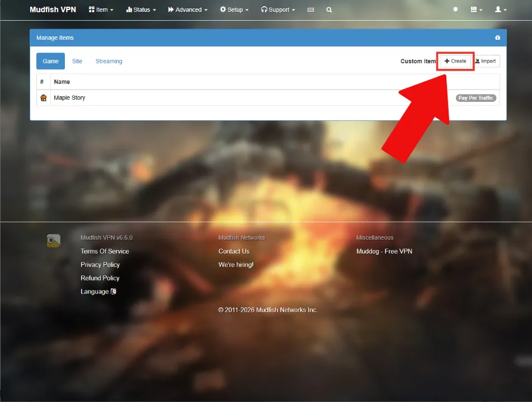The height and width of the screenshot is (402, 532).
Task: Click the copyright Mudfish Networks Inc. text
Action: [268, 310]
